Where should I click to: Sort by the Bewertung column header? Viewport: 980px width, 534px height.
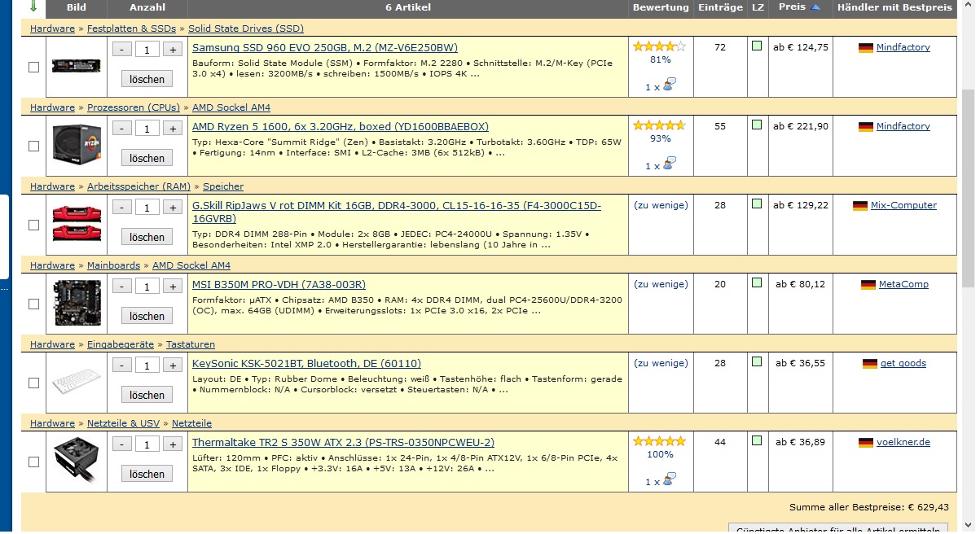coord(660,7)
